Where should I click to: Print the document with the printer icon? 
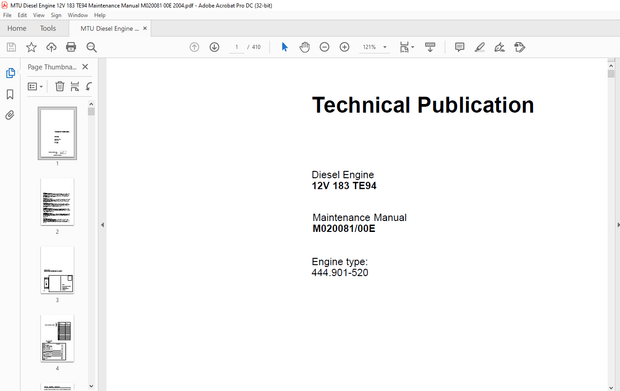(x=71, y=47)
